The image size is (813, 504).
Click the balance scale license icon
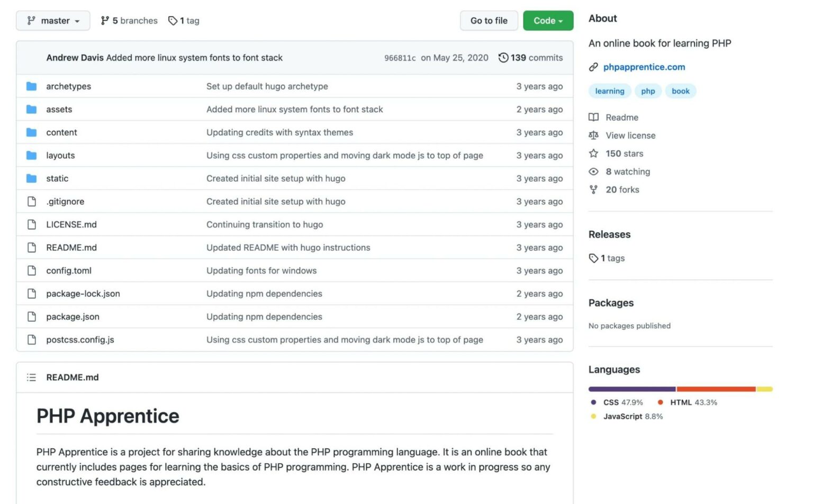tap(593, 136)
